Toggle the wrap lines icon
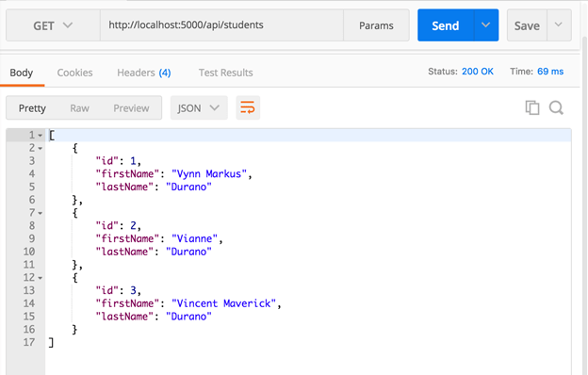 pos(248,107)
